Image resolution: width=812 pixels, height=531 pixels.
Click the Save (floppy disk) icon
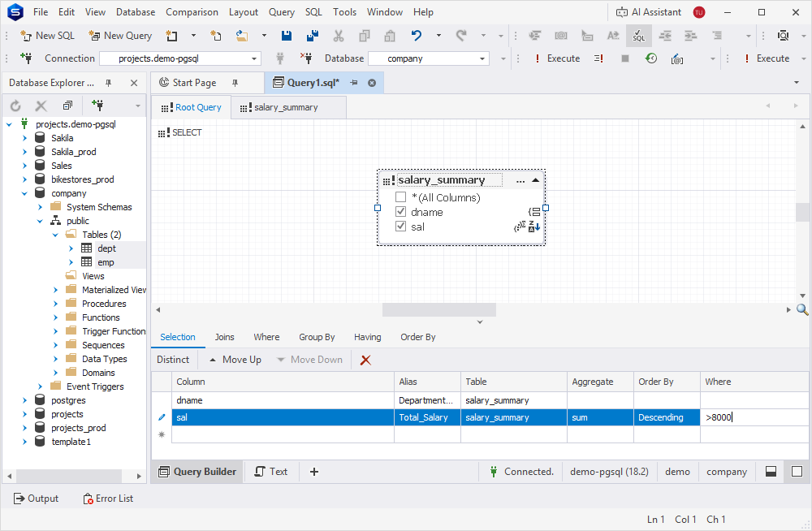coord(286,36)
